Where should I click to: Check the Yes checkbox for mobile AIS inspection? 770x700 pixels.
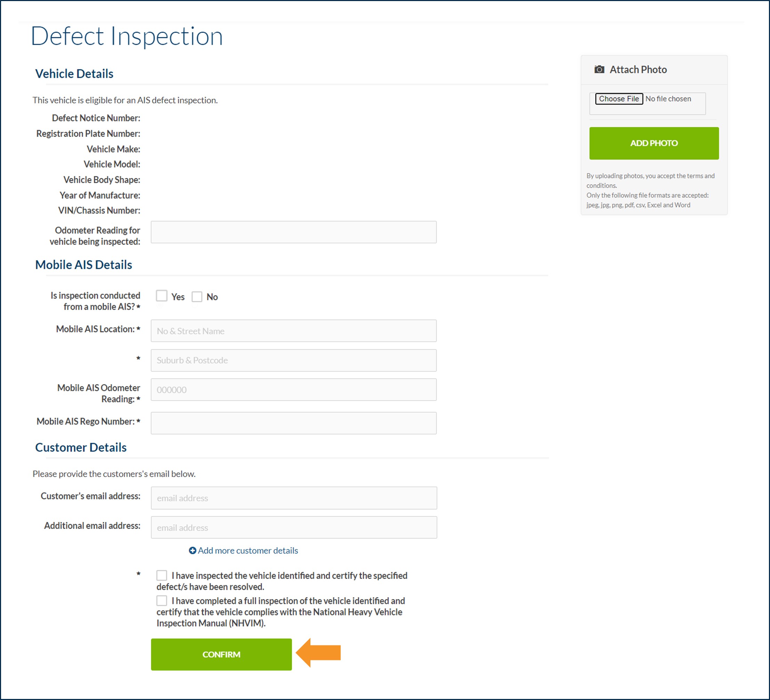tap(162, 296)
